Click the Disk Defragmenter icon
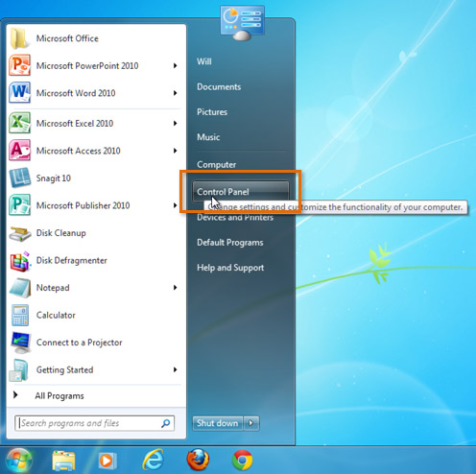 click(20, 261)
